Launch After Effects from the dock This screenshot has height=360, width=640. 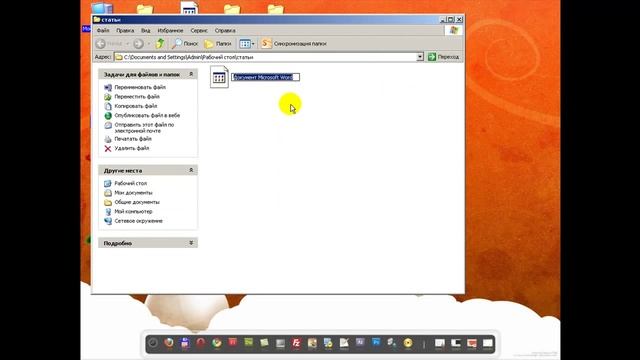[x=360, y=342]
